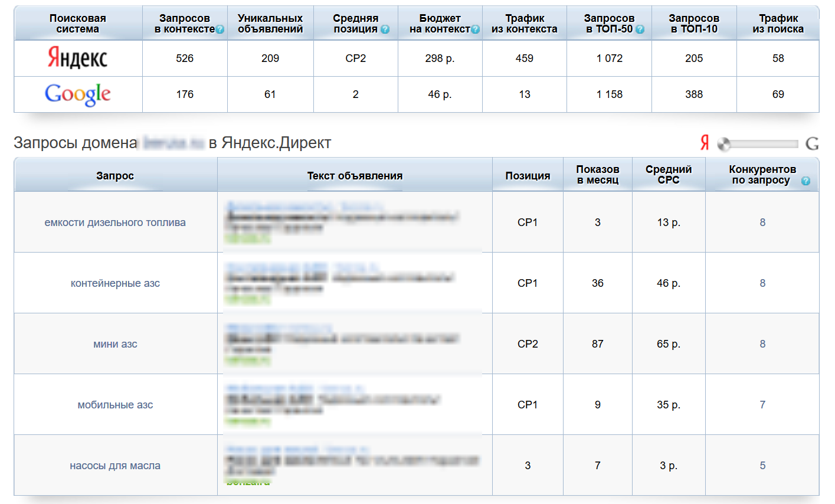The width and height of the screenshot is (835, 504).
Task: Open the 'емкости дизельного топлива' query link
Action: pos(115,222)
